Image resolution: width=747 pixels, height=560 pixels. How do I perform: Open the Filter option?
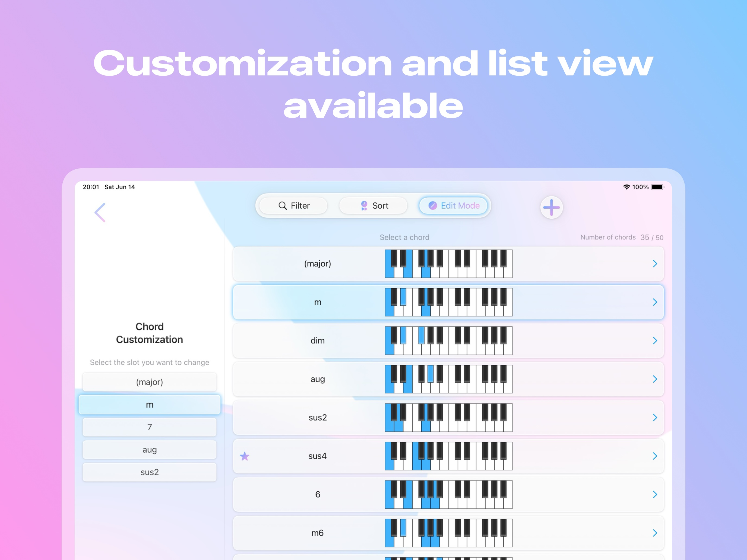tap(293, 206)
